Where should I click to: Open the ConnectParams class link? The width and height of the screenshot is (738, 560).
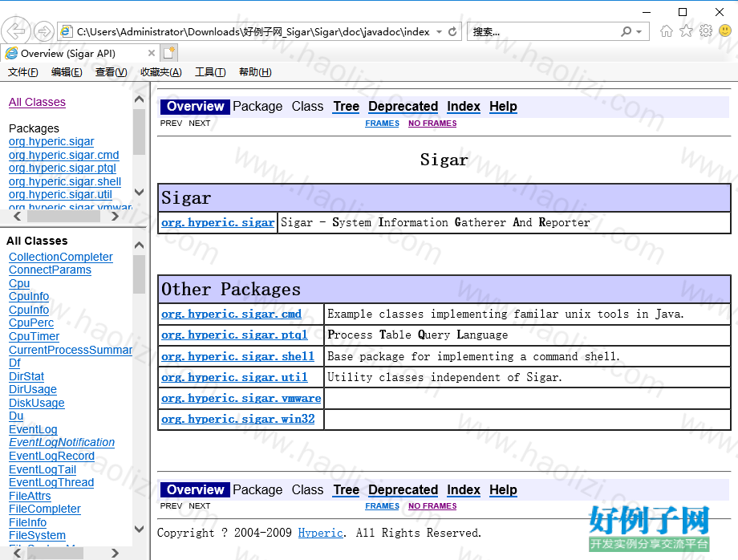pyautogui.click(x=50, y=270)
